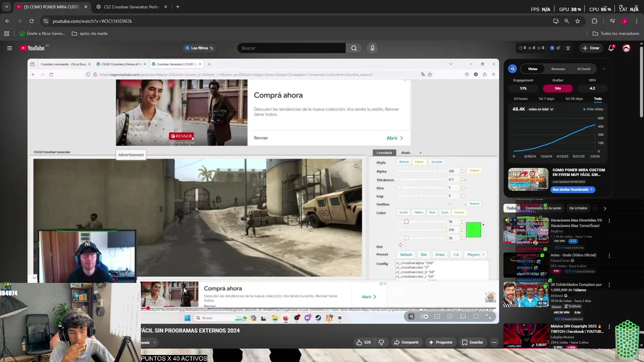644x362 pixels.
Task: Click the Crear button
Action: [591, 48]
